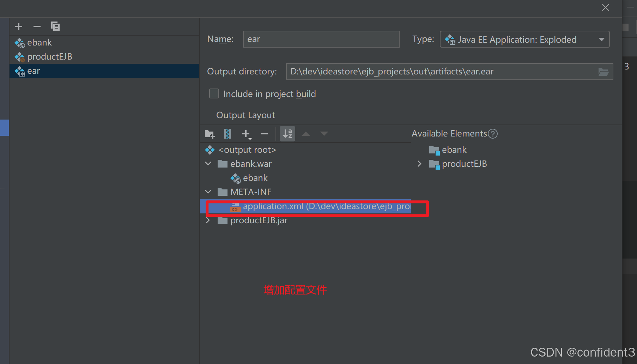Select ebank module in Available Elements

click(448, 150)
